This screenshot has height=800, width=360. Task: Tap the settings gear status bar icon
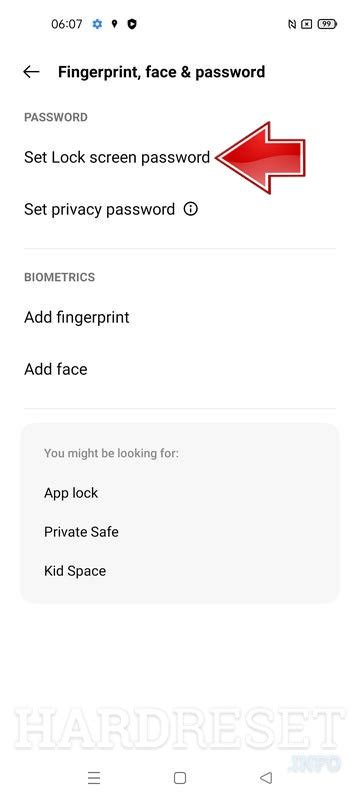[97, 24]
